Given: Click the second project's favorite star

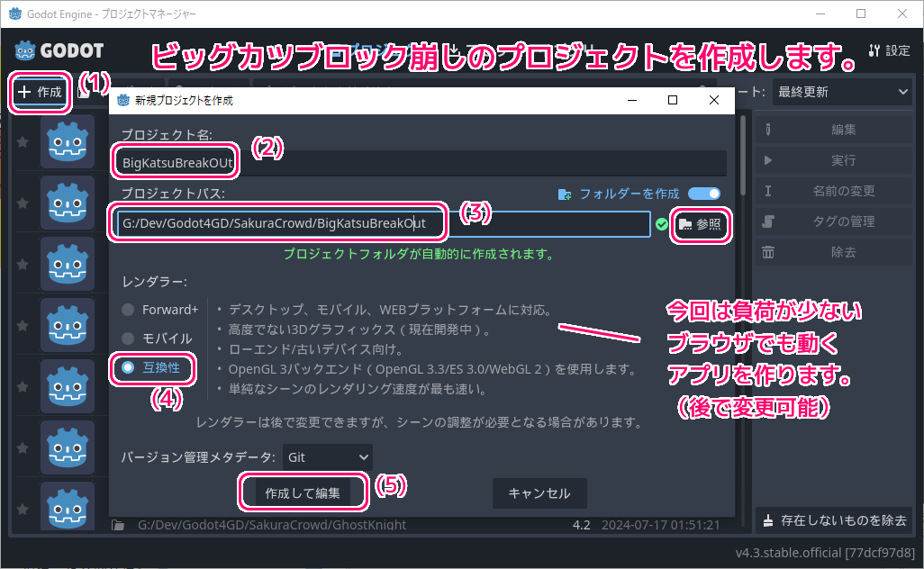Looking at the screenshot, I should point(23,203).
